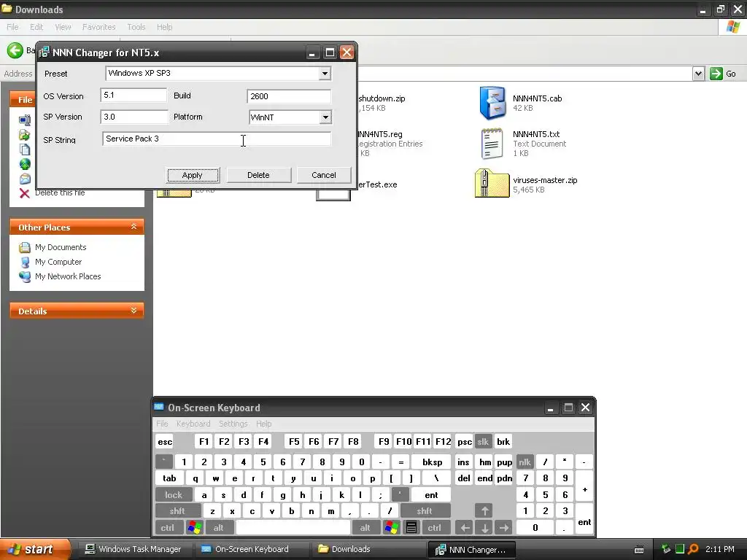
Task: Select the viruses-master.zip archive icon
Action: coord(492,183)
